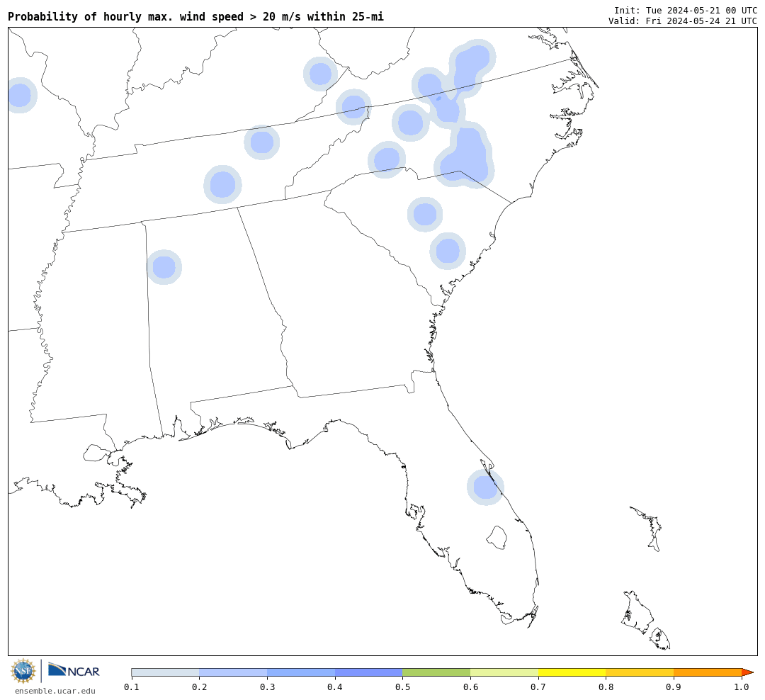Image resolution: width=765 pixels, height=700 pixels.
Task: Click the large probability blob over southern North Carolina
Action: (x=465, y=156)
